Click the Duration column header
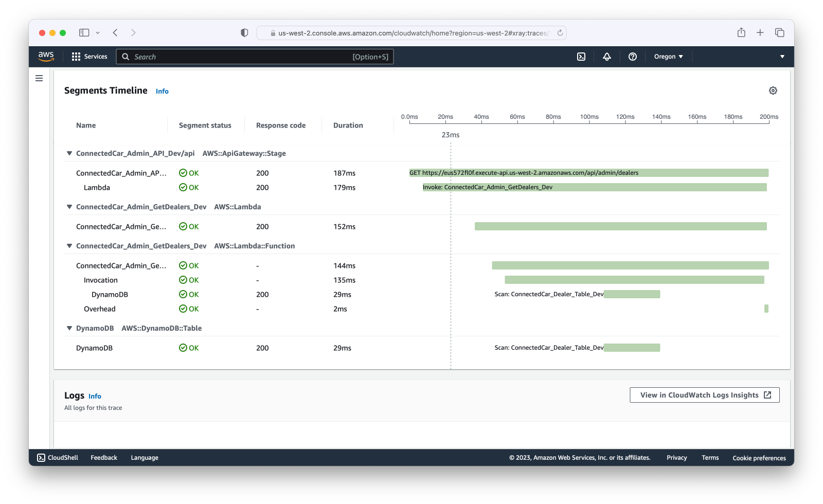The width and height of the screenshot is (823, 504). (348, 125)
